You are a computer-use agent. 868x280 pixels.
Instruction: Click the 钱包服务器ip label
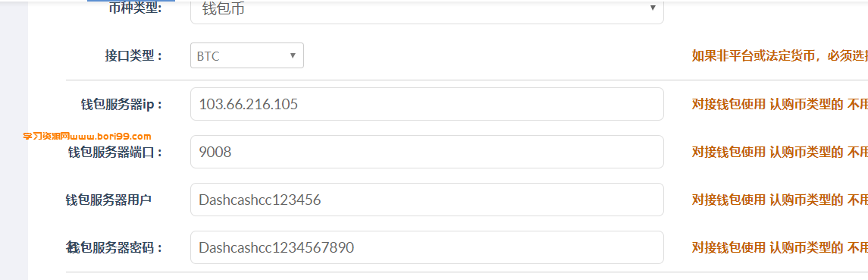(x=122, y=104)
